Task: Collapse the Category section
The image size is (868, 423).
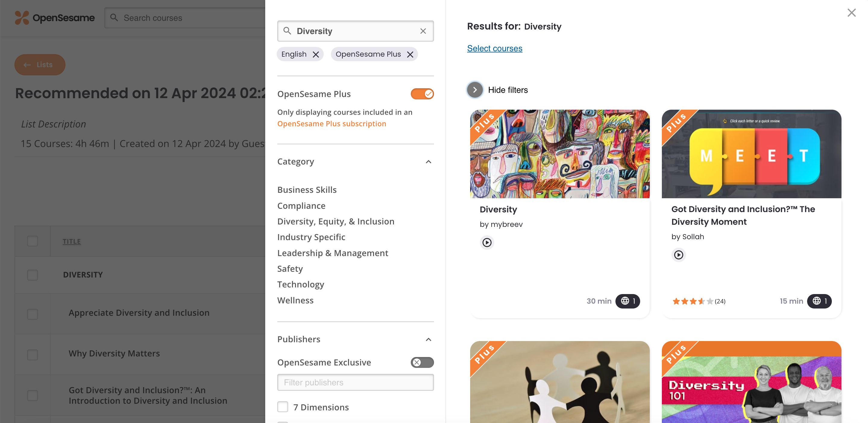Action: point(428,162)
